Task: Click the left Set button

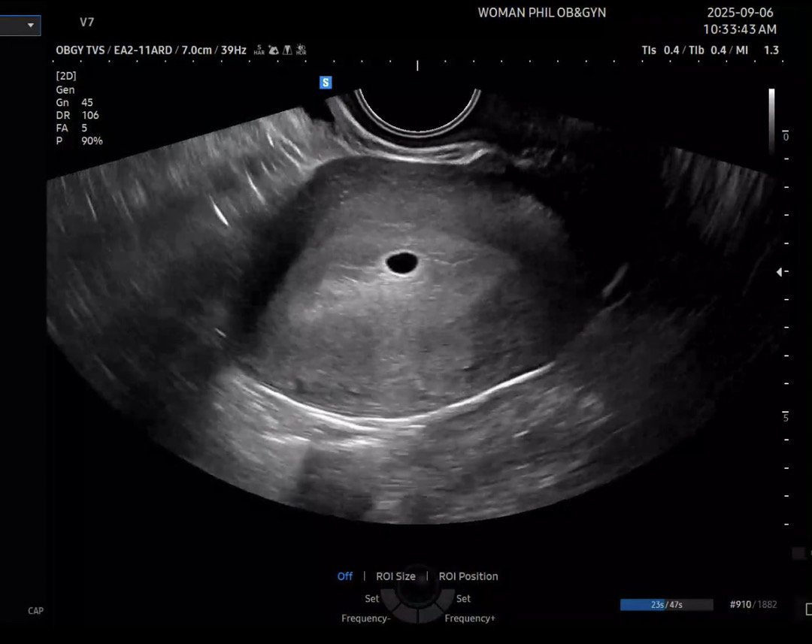Action: point(372,599)
